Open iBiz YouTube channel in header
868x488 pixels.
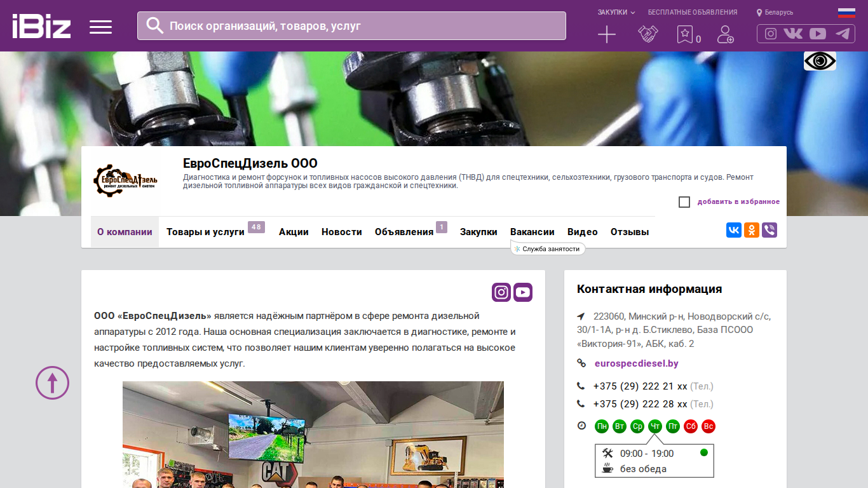tap(818, 34)
